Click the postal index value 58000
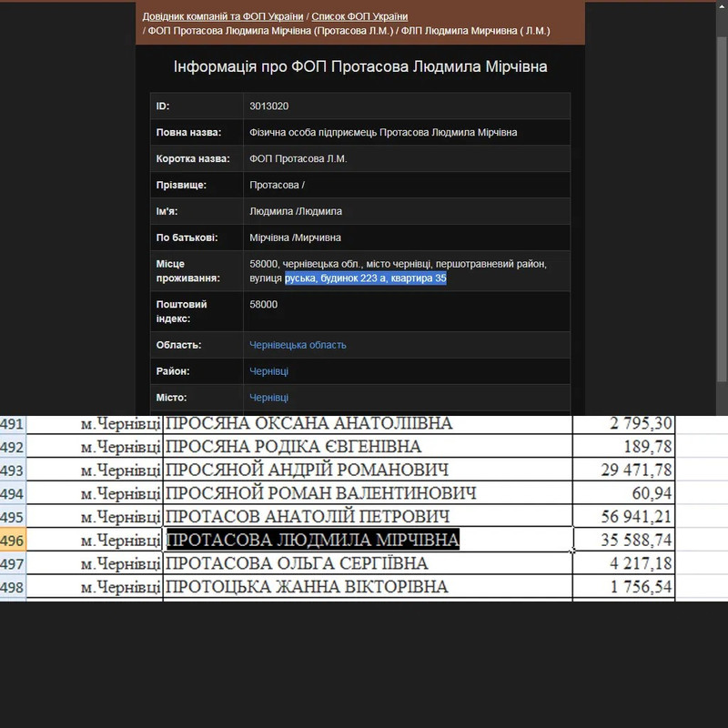This screenshot has width=728, height=728. pos(263,305)
